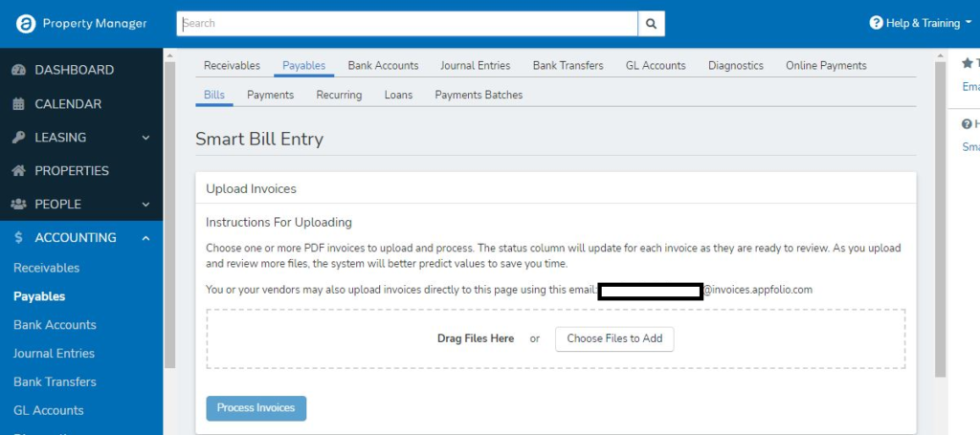The image size is (980, 435).
Task: Click the Dashboard sidebar item
Action: click(81, 70)
